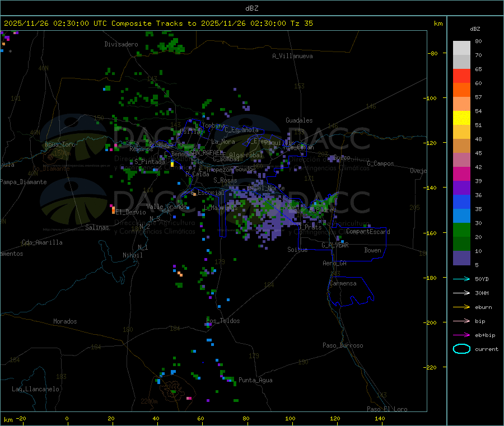Click the 'Guadales' map label
The height and width of the screenshot is (426, 504).
[299, 120]
